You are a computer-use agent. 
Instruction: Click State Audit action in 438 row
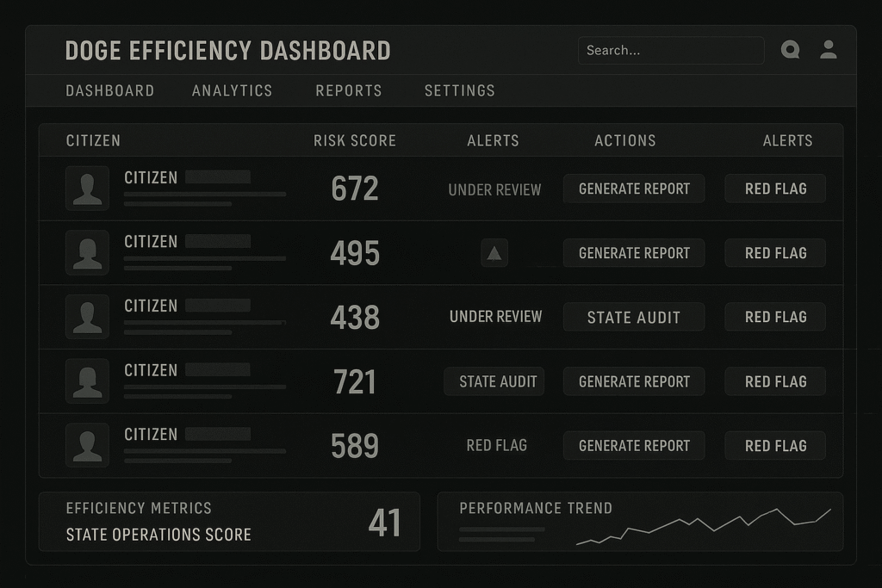click(x=634, y=317)
